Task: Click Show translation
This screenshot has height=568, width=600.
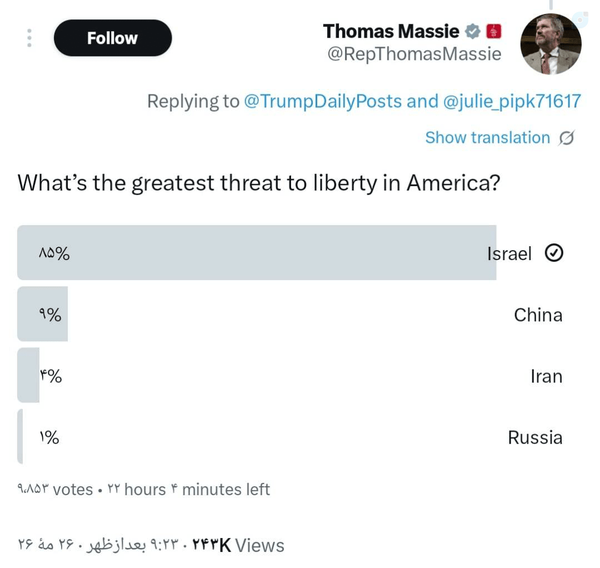Action: 488,138
